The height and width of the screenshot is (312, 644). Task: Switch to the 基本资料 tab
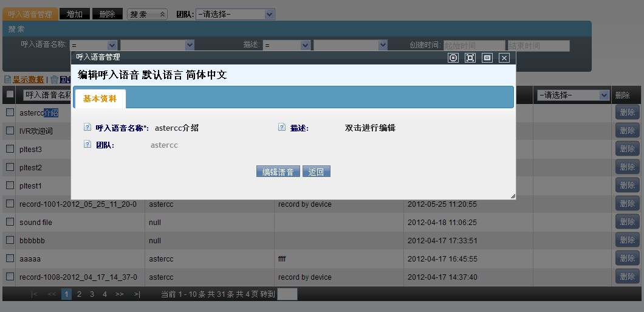[100, 99]
